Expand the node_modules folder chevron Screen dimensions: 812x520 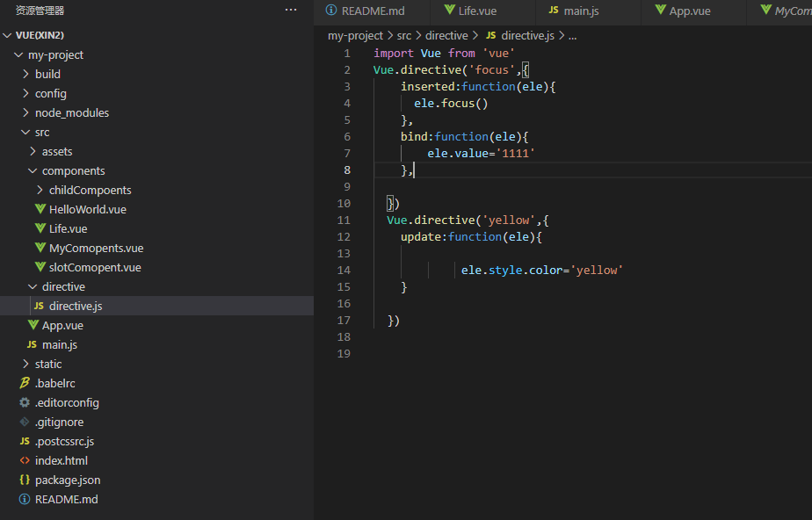[x=25, y=112]
